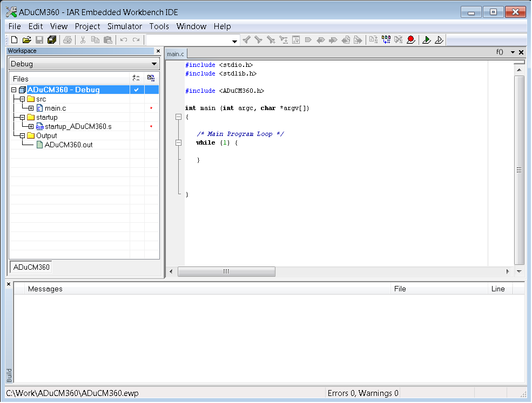Click the Cut scissors icon
The height and width of the screenshot is (403, 532).
click(83, 40)
